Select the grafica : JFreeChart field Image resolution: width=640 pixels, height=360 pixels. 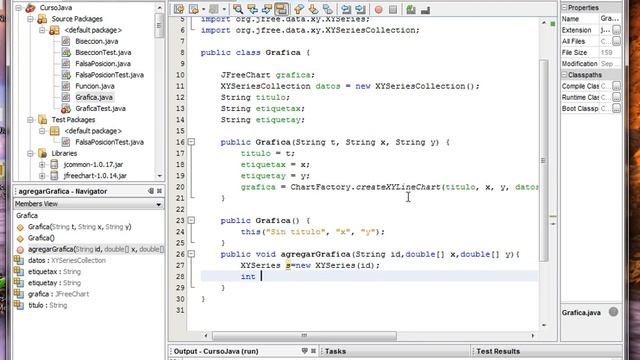(58, 294)
